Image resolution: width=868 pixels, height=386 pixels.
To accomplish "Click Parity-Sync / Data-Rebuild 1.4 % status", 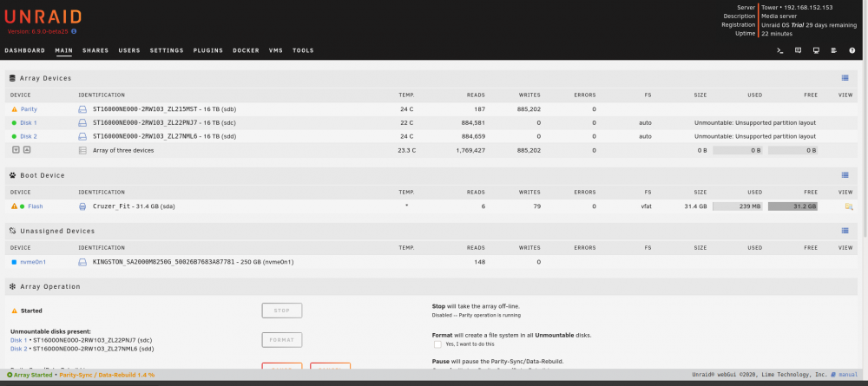I will (x=107, y=375).
